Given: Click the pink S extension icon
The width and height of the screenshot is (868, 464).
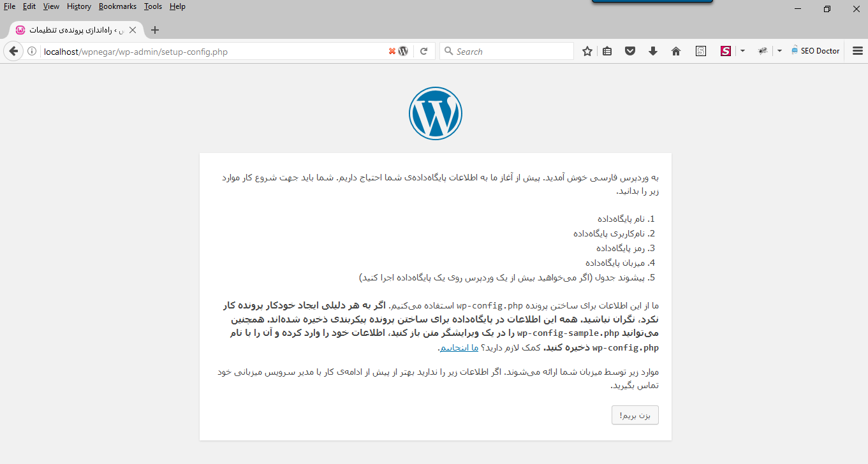Looking at the screenshot, I should point(726,52).
